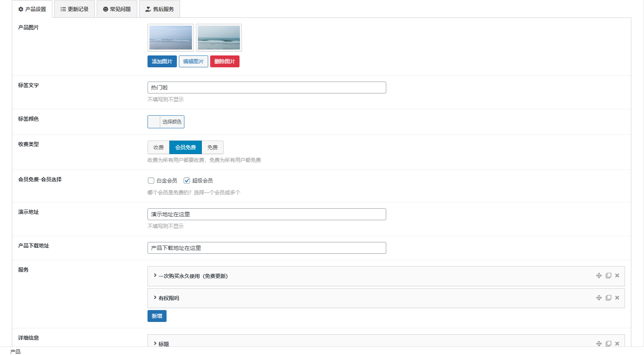Select 免费 as the fee type

(213, 147)
